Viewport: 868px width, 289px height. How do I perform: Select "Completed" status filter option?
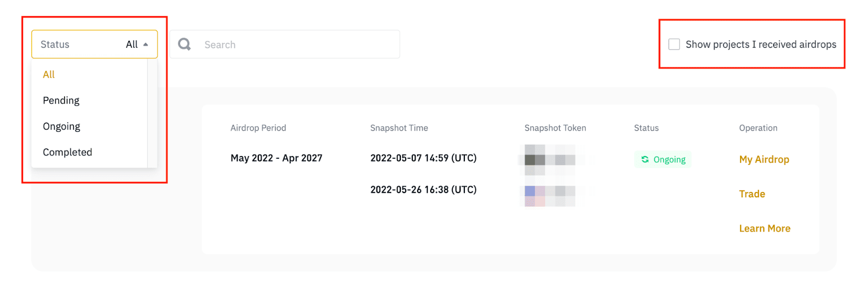[x=67, y=152]
